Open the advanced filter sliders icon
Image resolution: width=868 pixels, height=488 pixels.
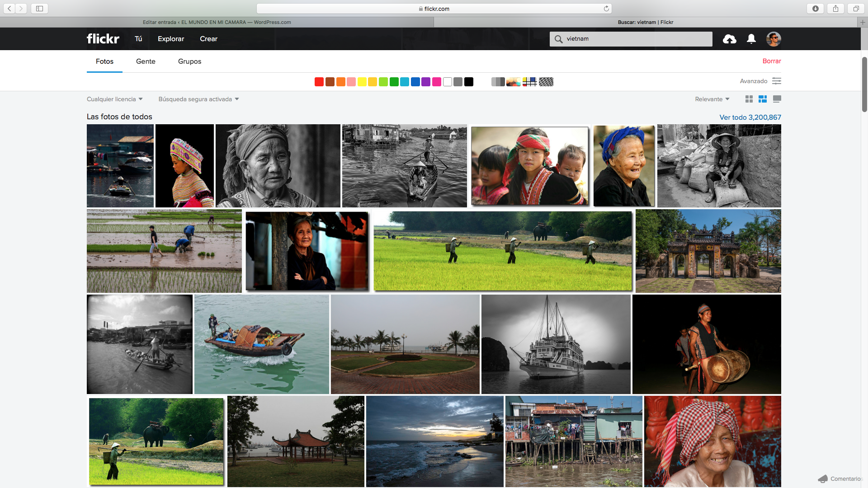coord(777,81)
